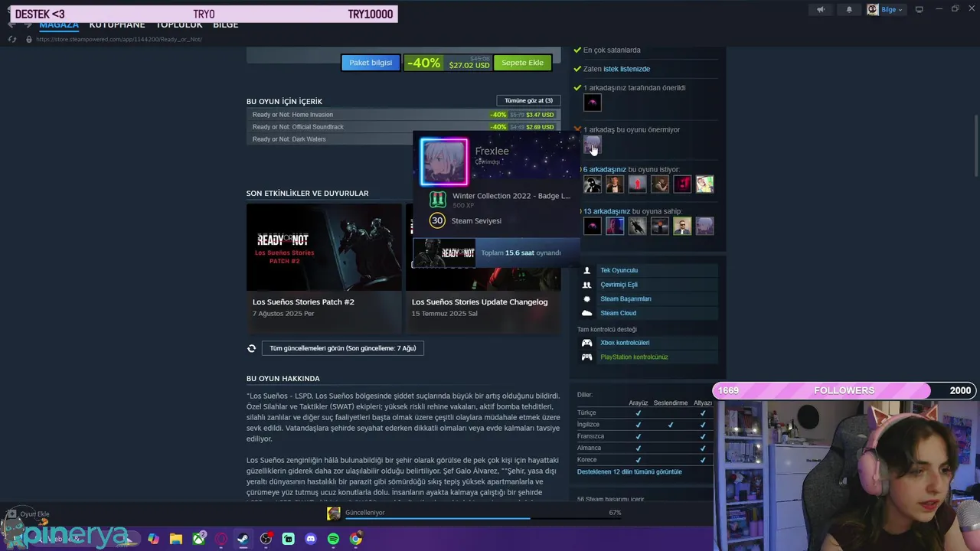This screenshot has height=551, width=980.
Task: Open the TOPLULUK tab
Action: click(179, 25)
